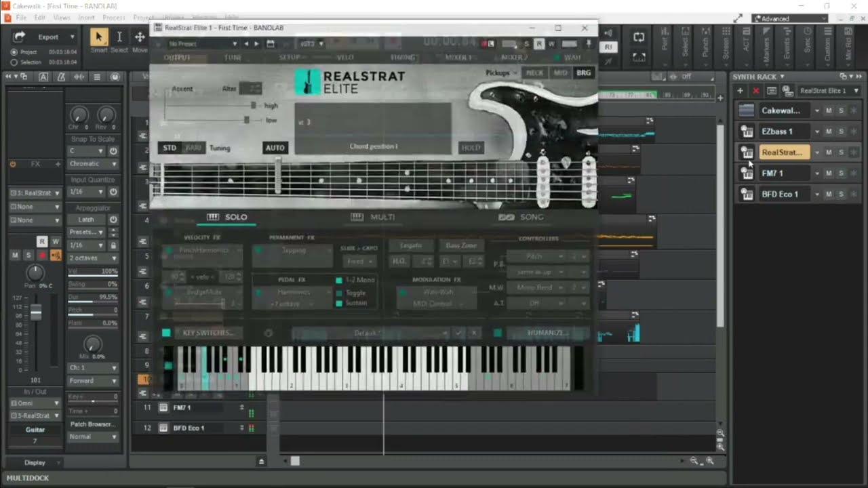Adjust the Accent high slider
The width and height of the screenshot is (868, 488).
(x=253, y=106)
